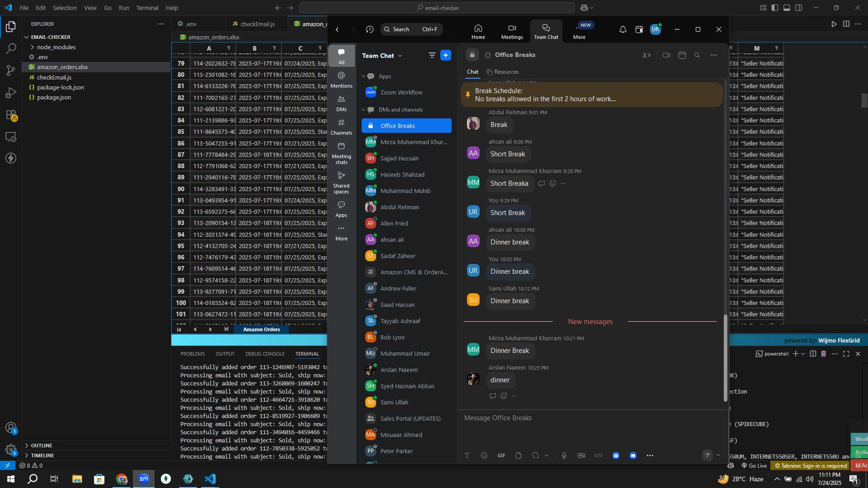Click GIF button in message toolbar
This screenshot has width=868, height=488.
[x=501, y=455]
